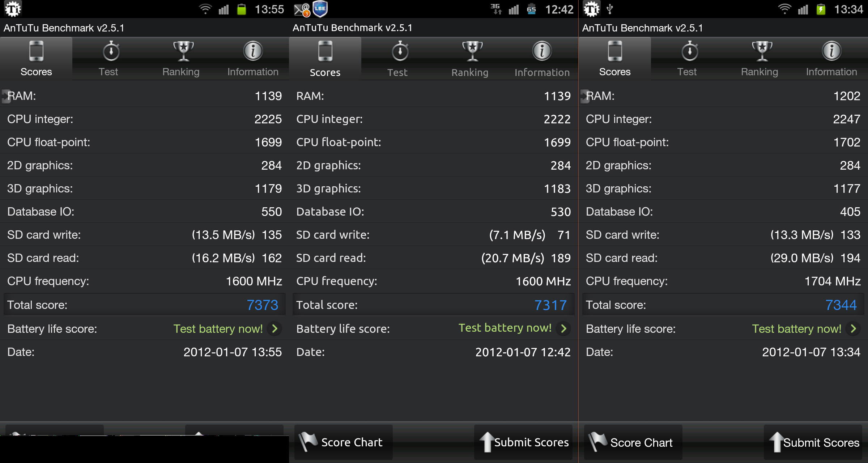
Task: Open the Scores tab in the 13:55 screen
Action: pyautogui.click(x=36, y=59)
